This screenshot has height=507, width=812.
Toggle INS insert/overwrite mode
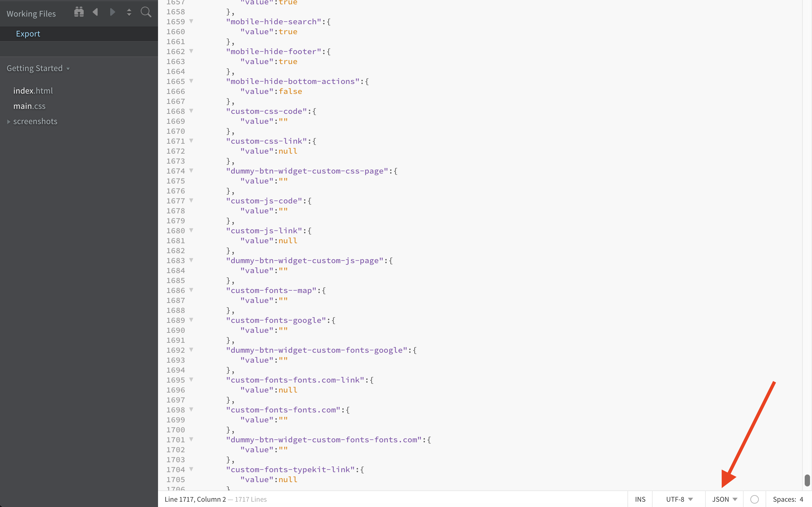[640, 499]
